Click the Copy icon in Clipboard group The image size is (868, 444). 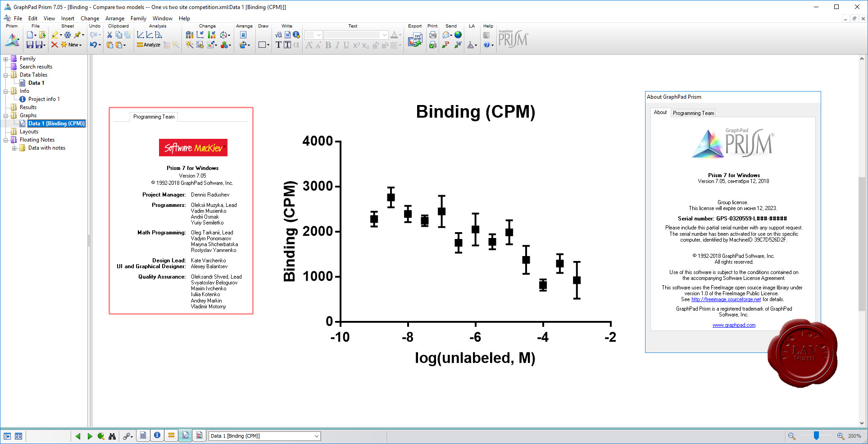[x=119, y=35]
